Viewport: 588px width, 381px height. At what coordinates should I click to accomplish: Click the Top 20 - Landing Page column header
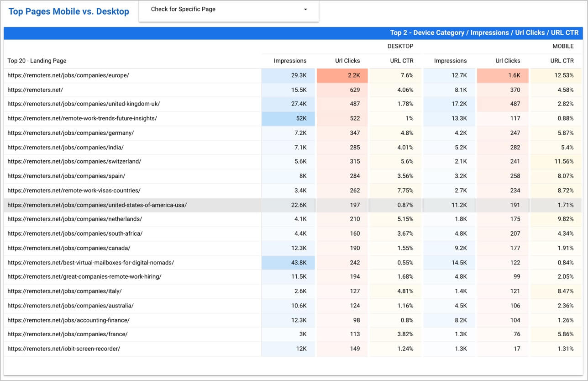[37, 61]
